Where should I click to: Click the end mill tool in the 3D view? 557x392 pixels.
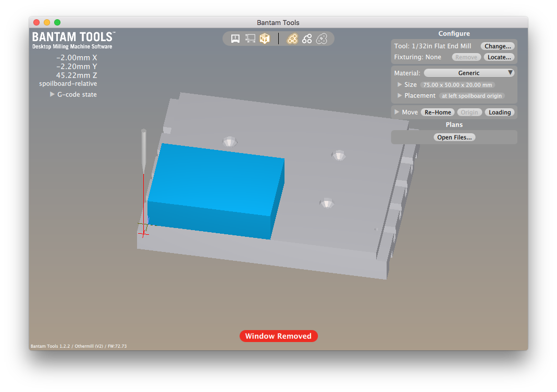click(143, 151)
